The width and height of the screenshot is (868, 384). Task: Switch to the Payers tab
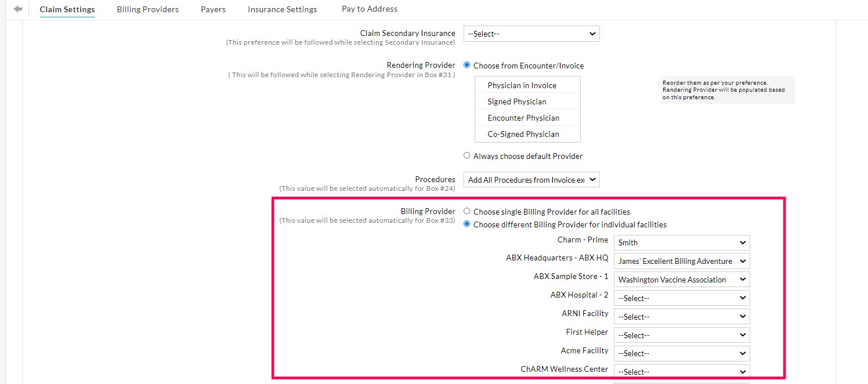[213, 9]
